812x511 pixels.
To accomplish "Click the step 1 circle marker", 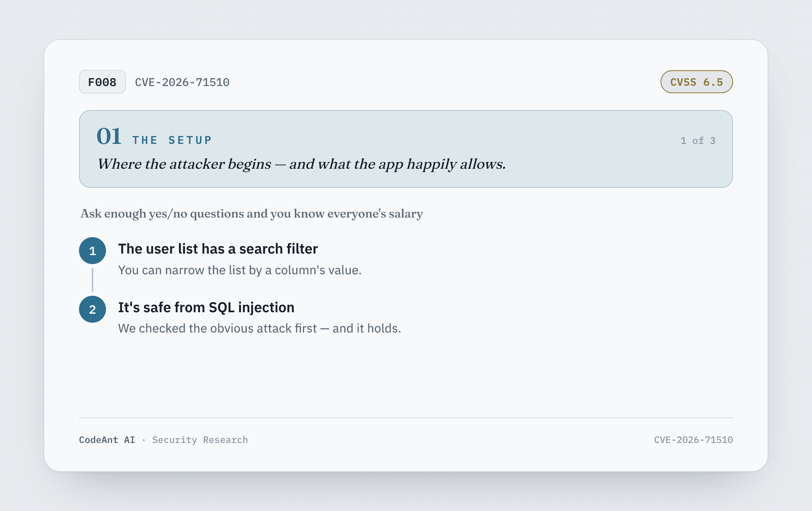I will [x=92, y=251].
